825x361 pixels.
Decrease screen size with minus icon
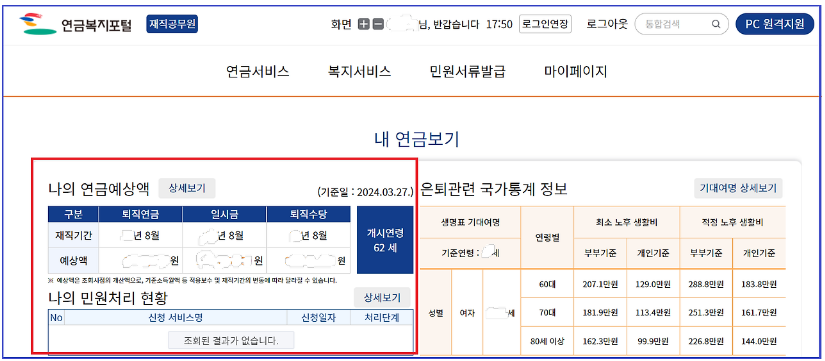377,24
